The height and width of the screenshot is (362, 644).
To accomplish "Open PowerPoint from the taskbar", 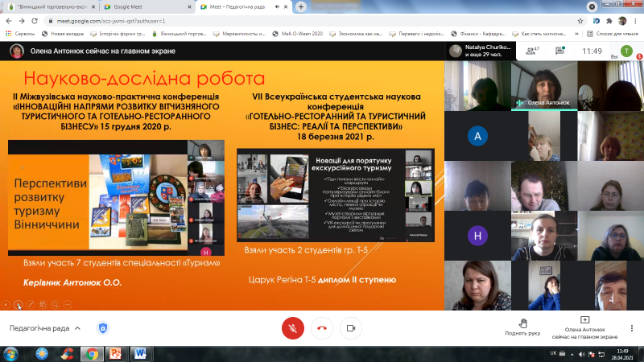I will coord(116,354).
